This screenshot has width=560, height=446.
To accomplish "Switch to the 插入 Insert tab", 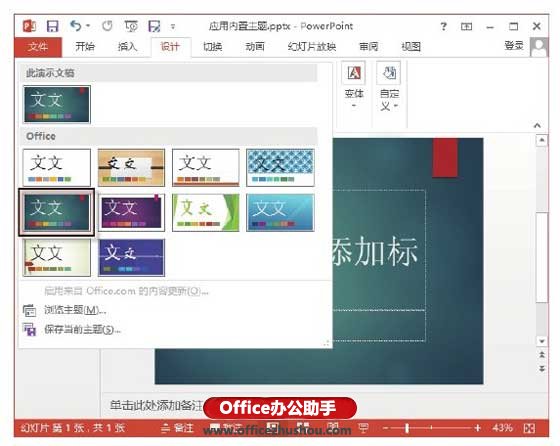I will [x=127, y=46].
